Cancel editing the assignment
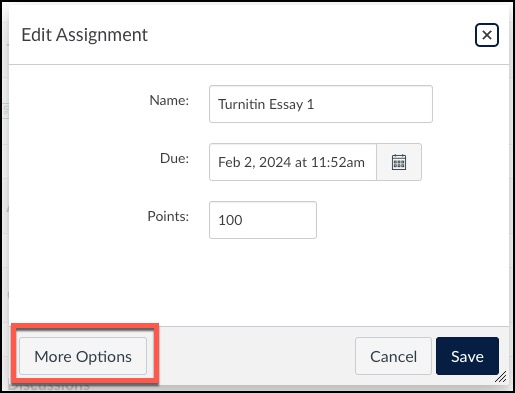 pyautogui.click(x=393, y=356)
